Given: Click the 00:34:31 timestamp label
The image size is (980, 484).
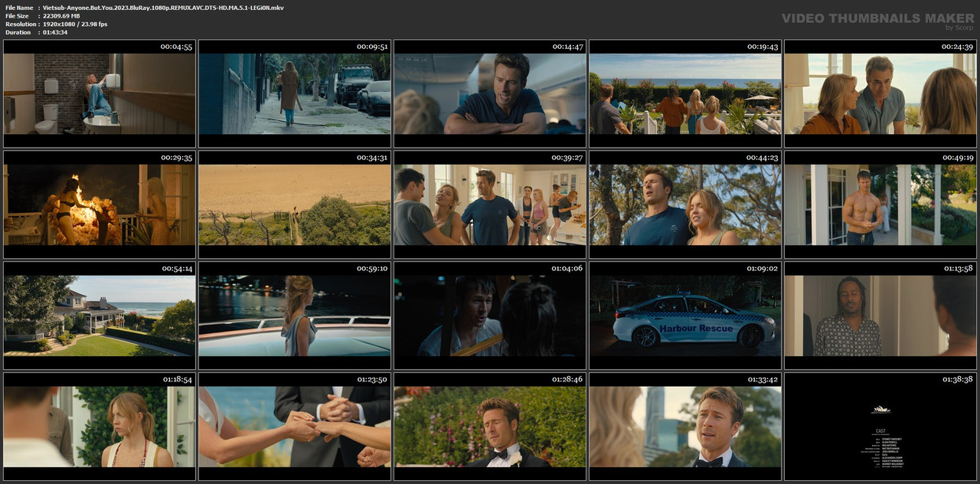Looking at the screenshot, I should click(372, 158).
